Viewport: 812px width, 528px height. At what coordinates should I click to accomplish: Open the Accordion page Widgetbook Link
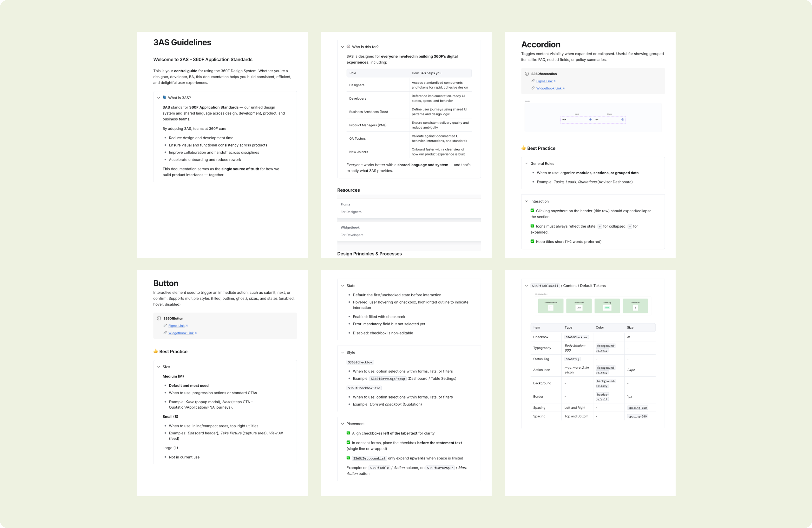pyautogui.click(x=549, y=89)
